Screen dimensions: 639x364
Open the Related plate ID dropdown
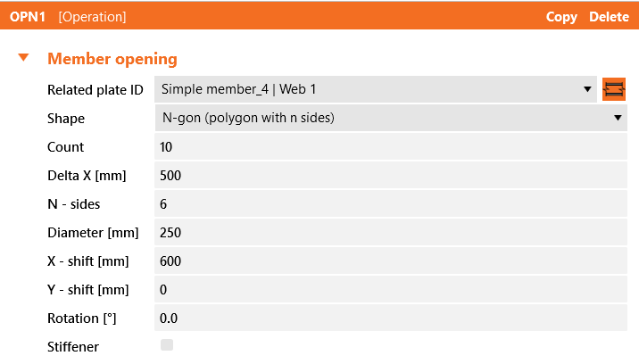click(376, 89)
